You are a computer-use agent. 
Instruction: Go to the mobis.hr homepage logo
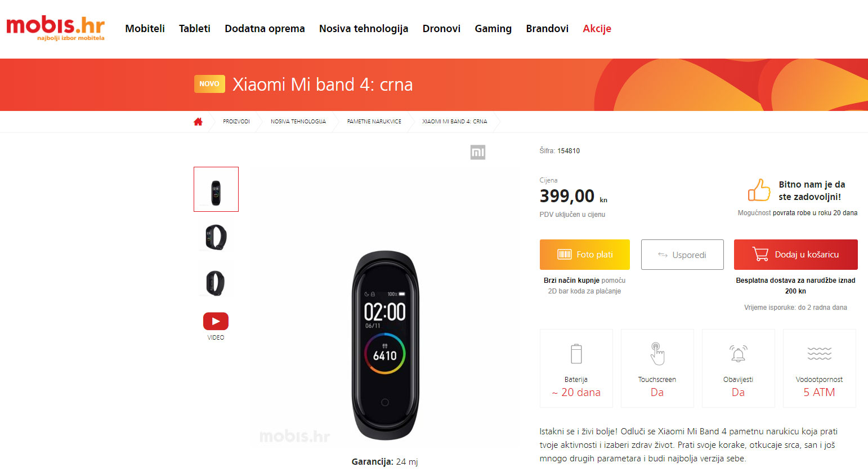pos(55,28)
